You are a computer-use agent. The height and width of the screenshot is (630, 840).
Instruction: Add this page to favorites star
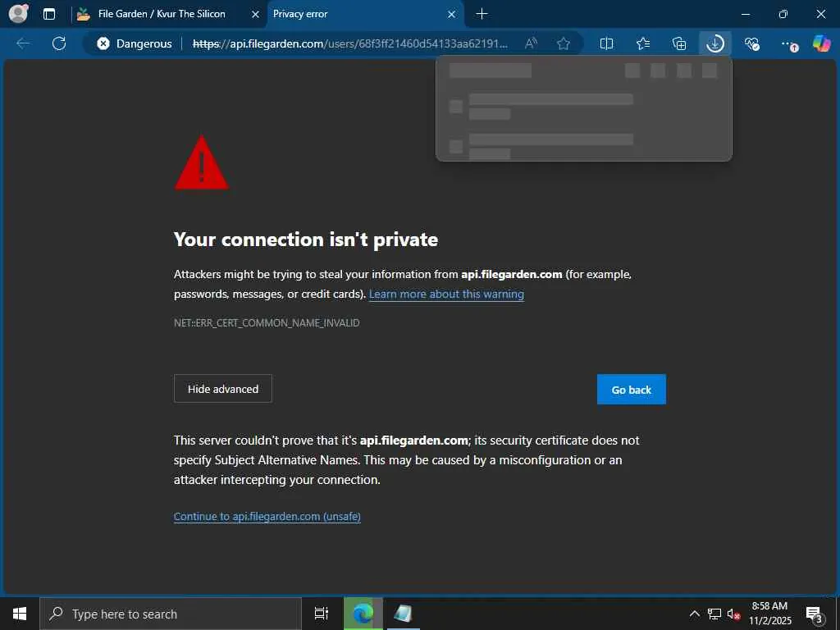tap(563, 43)
